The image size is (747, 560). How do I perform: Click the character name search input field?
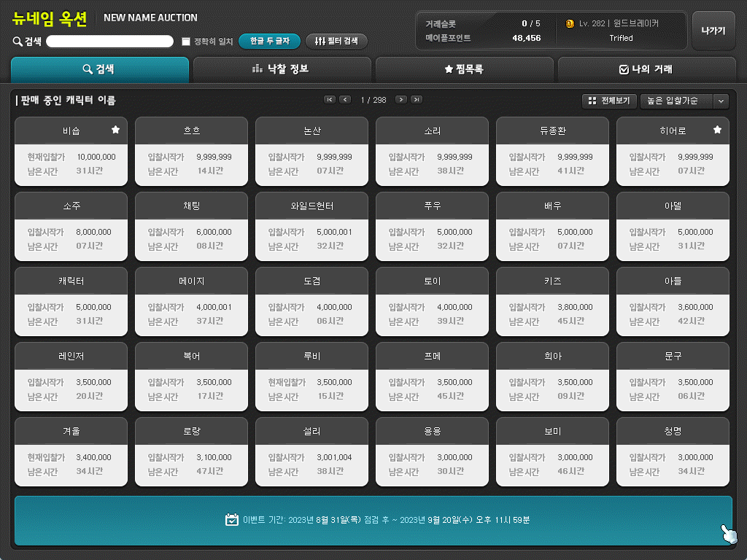(x=109, y=42)
